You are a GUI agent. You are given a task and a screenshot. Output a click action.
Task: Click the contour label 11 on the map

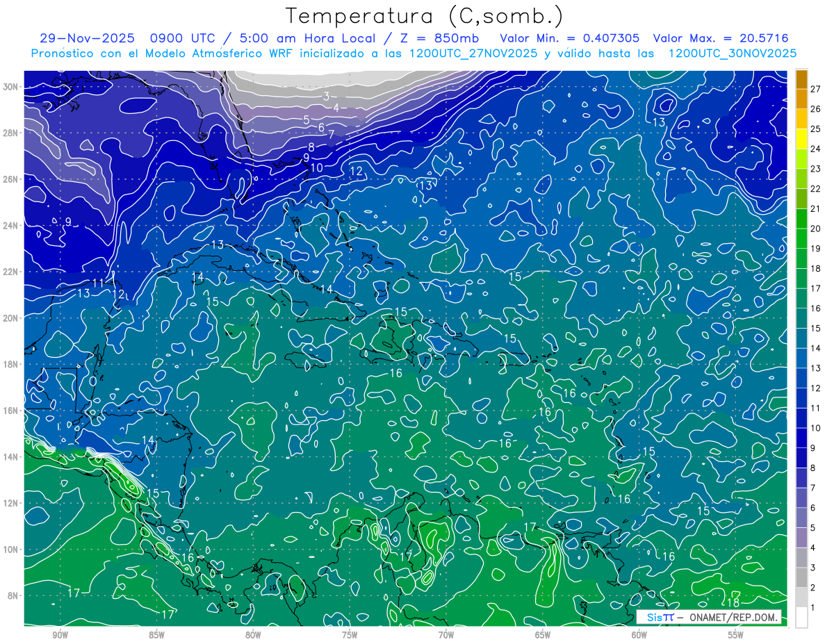click(x=98, y=283)
